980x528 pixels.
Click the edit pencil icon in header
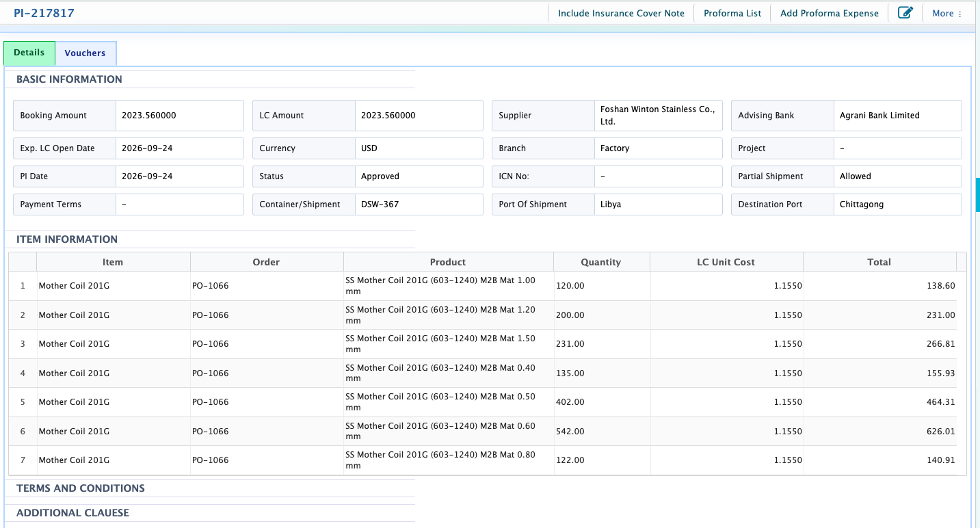click(905, 13)
